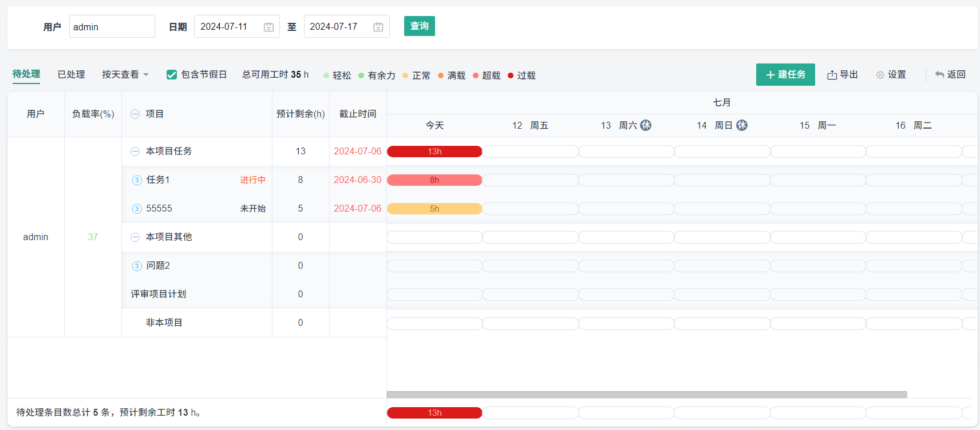Click the horizontal timeline scrollbar
This screenshot has width=980, height=430.
647,395
